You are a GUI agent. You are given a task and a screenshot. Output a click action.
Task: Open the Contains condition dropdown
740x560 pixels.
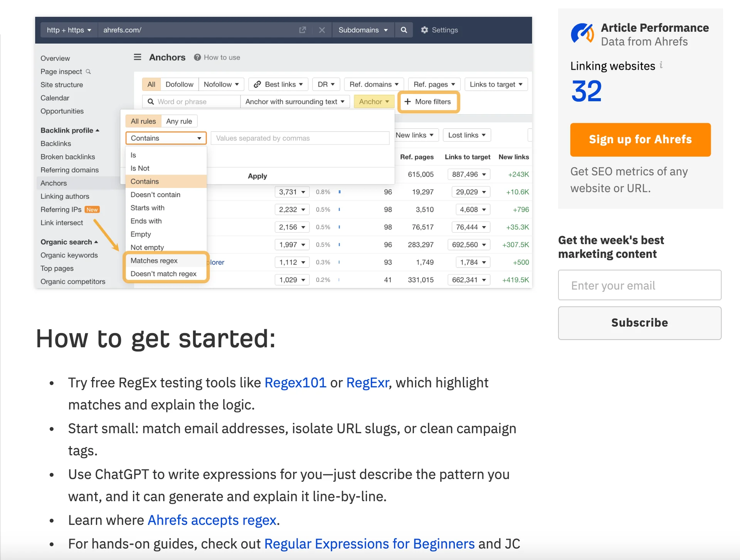(x=166, y=138)
